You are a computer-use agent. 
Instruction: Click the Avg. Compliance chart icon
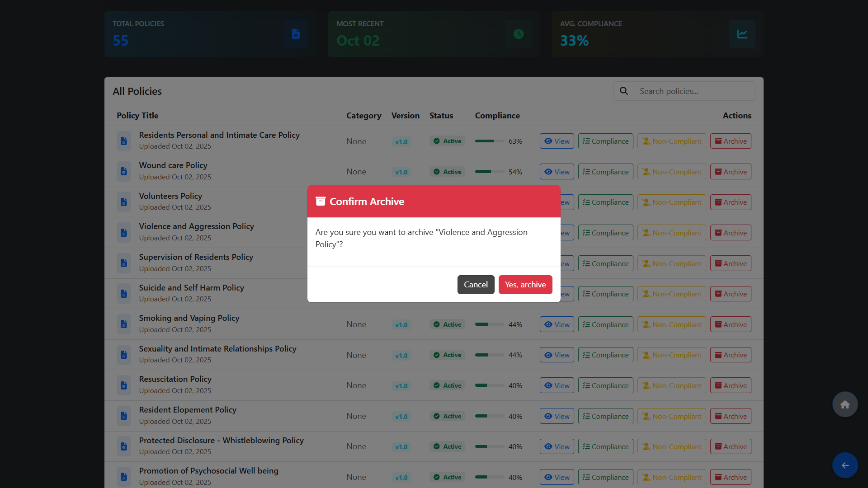pos(742,34)
